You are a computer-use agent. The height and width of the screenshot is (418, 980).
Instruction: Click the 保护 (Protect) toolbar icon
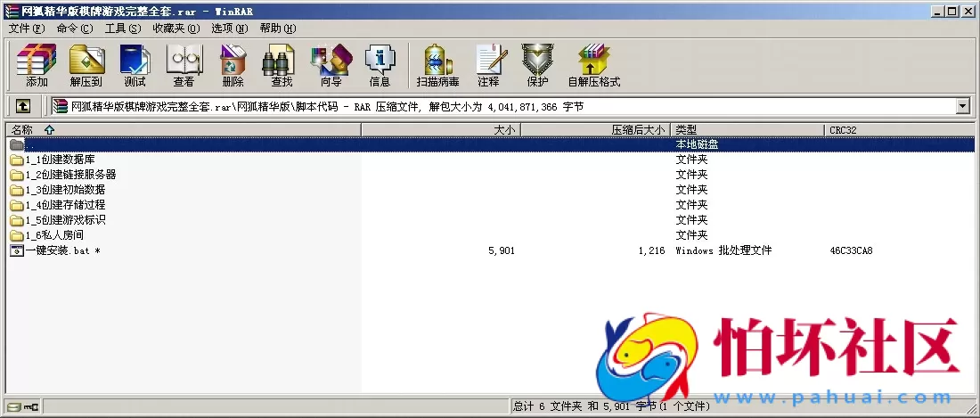[537, 65]
